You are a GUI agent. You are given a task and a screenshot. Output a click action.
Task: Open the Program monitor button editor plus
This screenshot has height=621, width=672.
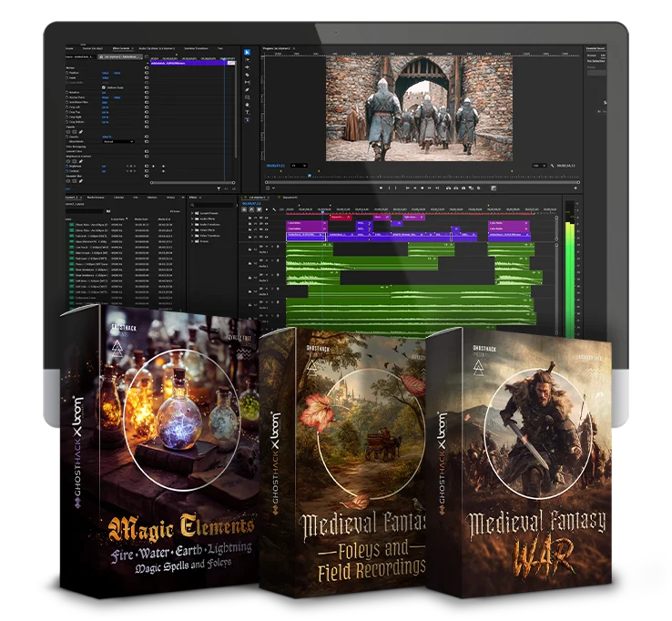click(x=575, y=188)
